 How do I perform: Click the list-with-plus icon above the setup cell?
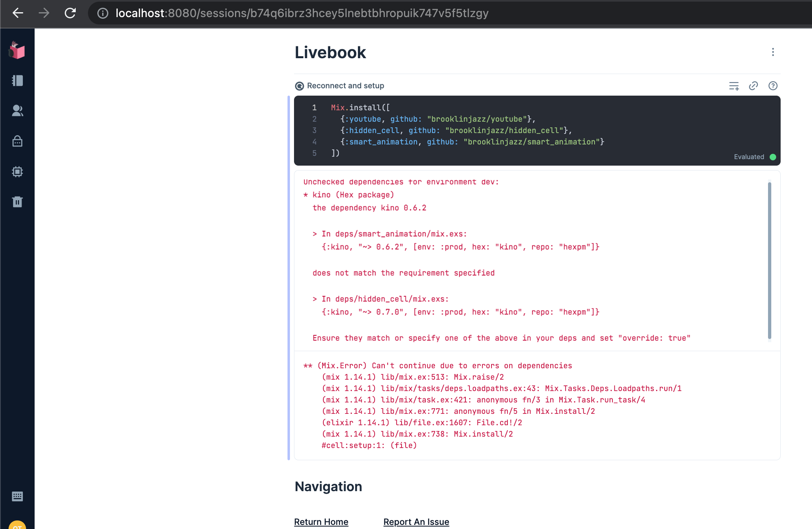(x=733, y=86)
